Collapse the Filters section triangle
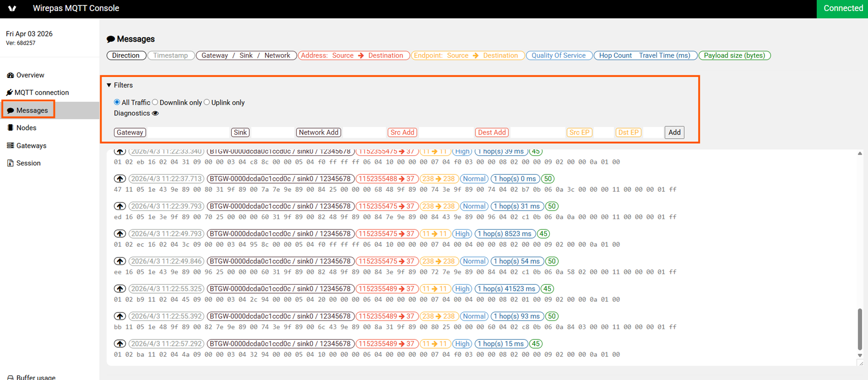 (109, 85)
